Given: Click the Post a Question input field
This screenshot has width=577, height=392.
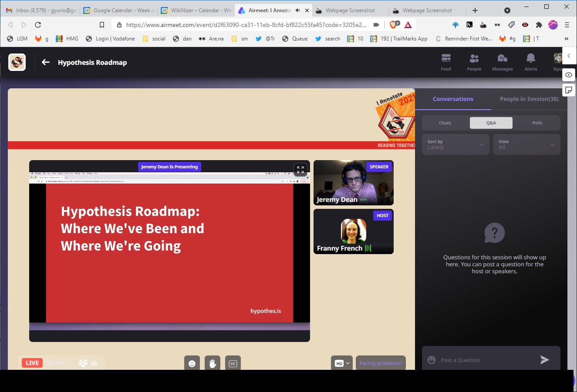Looking at the screenshot, I should 483,360.
